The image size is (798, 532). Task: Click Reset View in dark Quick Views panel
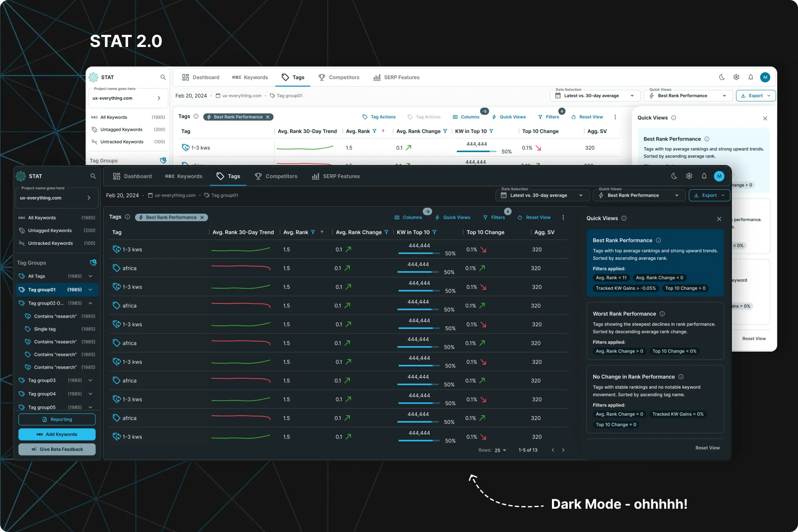pyautogui.click(x=707, y=448)
